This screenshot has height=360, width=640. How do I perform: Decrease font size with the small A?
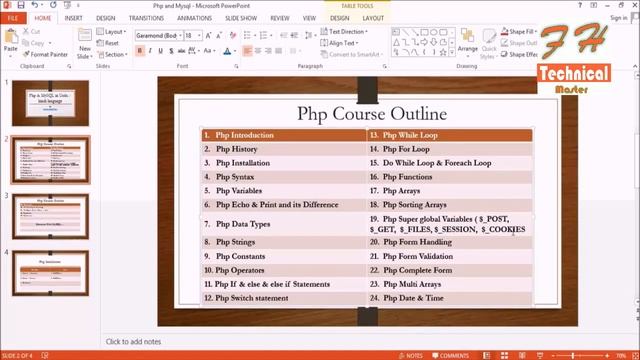[x=219, y=36]
